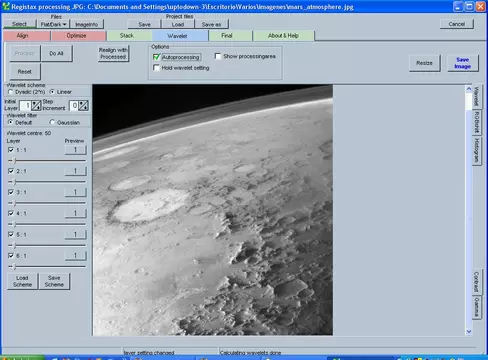Image resolution: width=488 pixels, height=360 pixels.
Task: Switch to the Optimize tab
Action: click(79, 36)
